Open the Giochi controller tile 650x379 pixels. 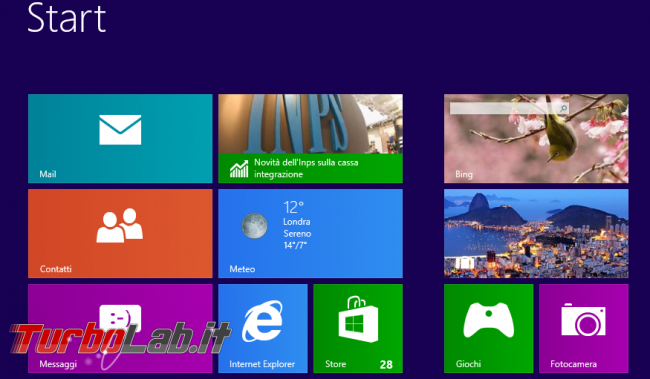click(488, 328)
